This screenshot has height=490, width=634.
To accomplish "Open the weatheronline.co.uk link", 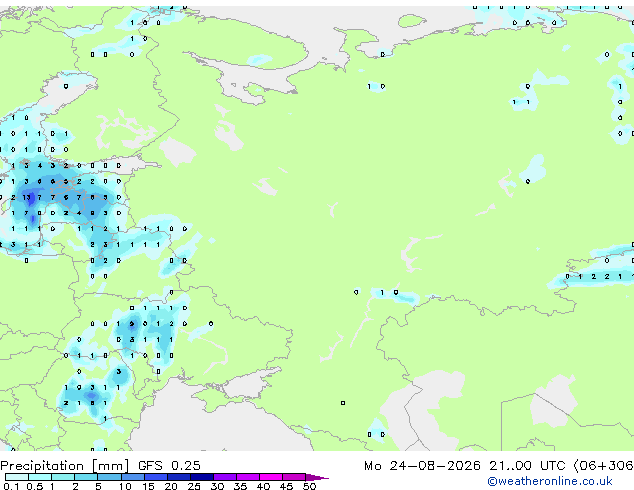I will pyautogui.click(x=550, y=481).
